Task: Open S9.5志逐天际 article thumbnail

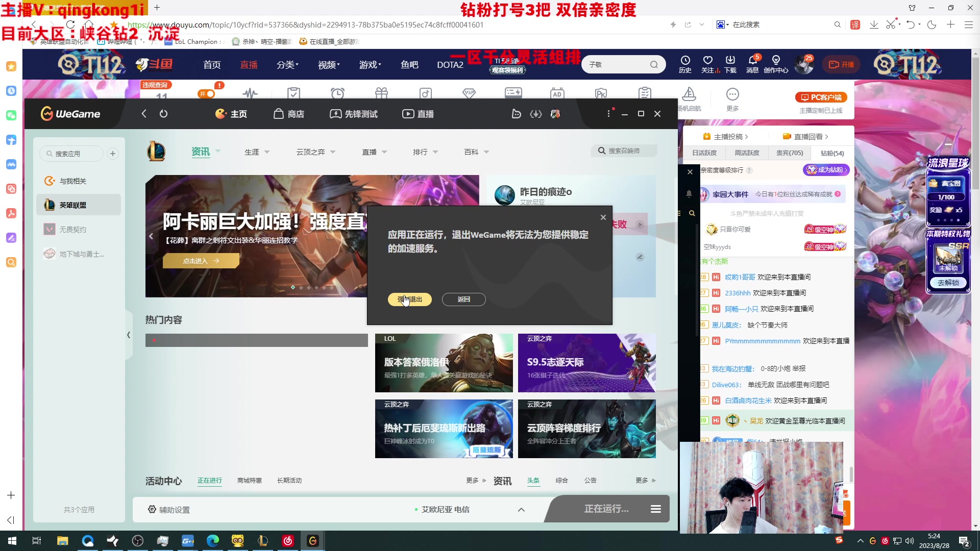Action: tap(587, 363)
